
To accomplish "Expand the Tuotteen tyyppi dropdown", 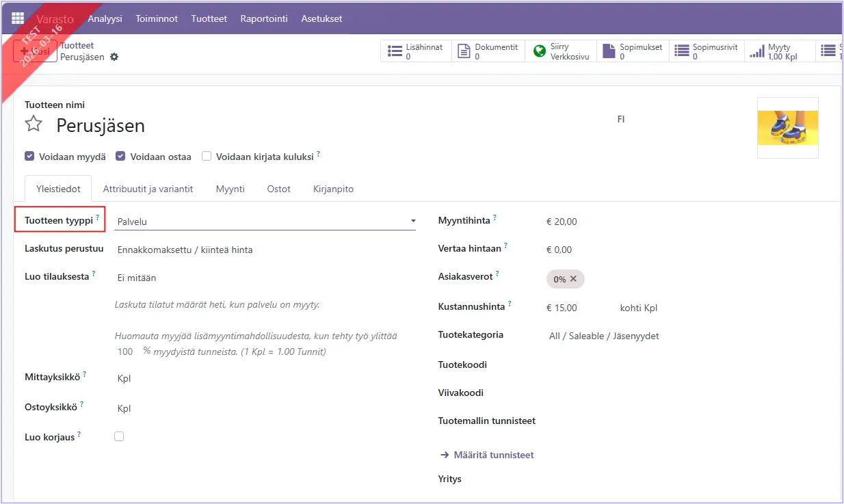I will 265,222.
